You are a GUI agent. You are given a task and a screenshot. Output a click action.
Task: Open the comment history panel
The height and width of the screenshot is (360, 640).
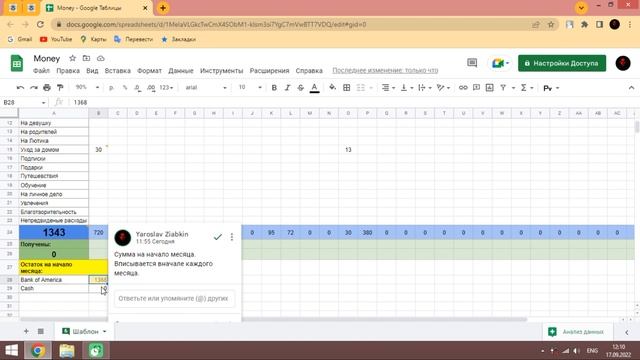click(472, 63)
